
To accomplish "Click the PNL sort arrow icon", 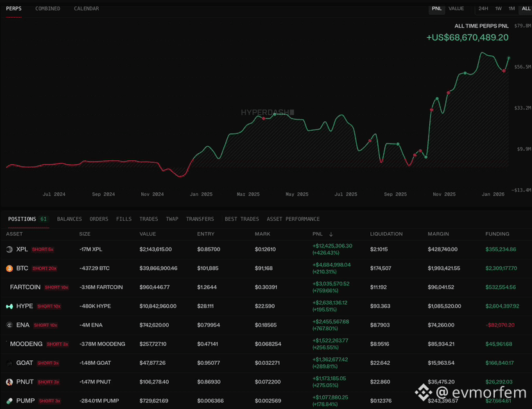I will coord(330,234).
